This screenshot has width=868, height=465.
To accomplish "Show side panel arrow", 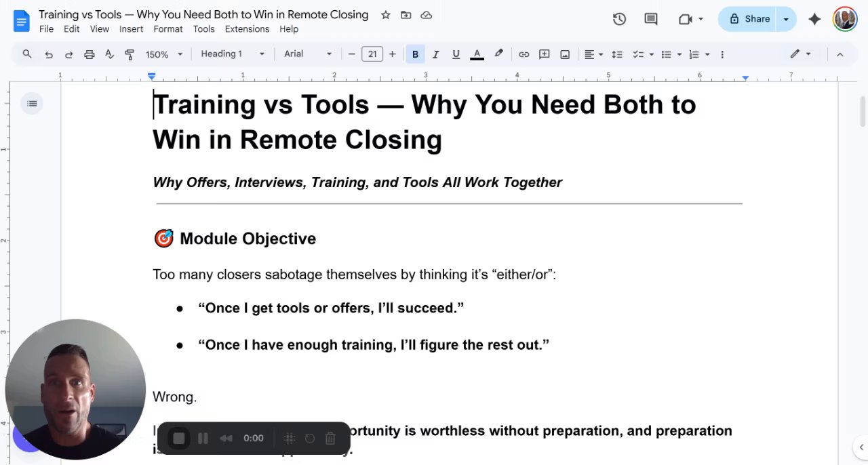I will 861,447.
